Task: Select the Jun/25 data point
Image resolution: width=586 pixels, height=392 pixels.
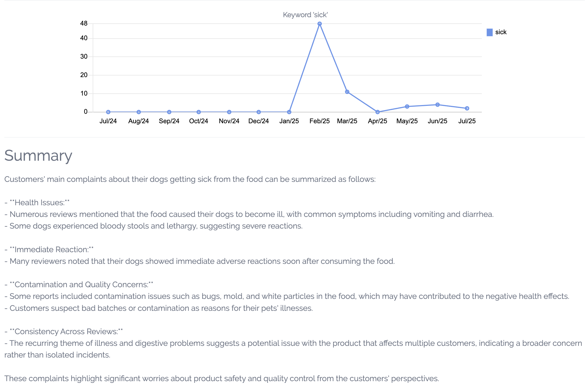Action: coord(437,105)
